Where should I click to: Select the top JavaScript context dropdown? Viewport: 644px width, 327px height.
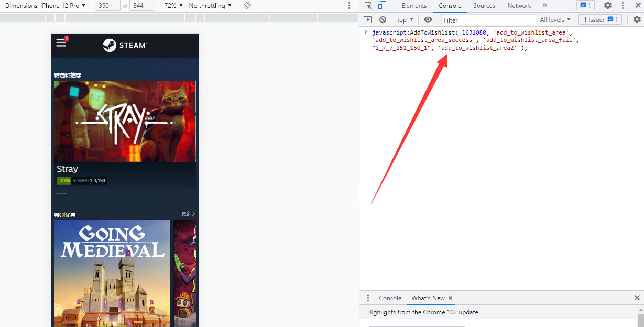[x=405, y=20]
